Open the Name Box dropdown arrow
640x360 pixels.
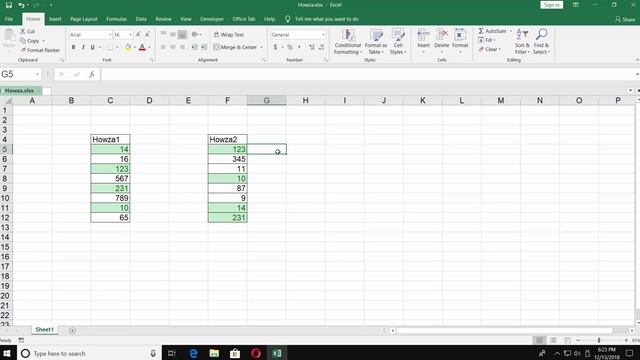[37, 74]
